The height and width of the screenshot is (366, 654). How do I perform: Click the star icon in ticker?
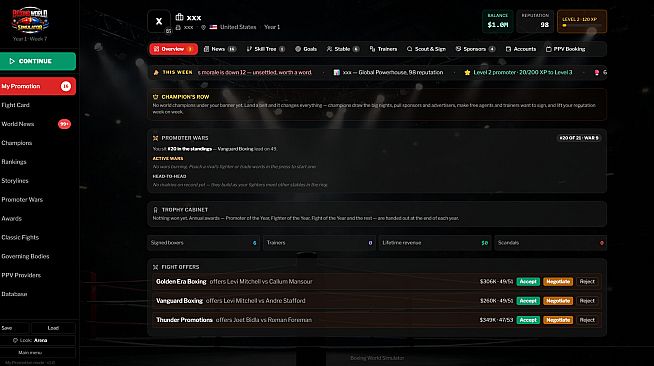click(467, 73)
